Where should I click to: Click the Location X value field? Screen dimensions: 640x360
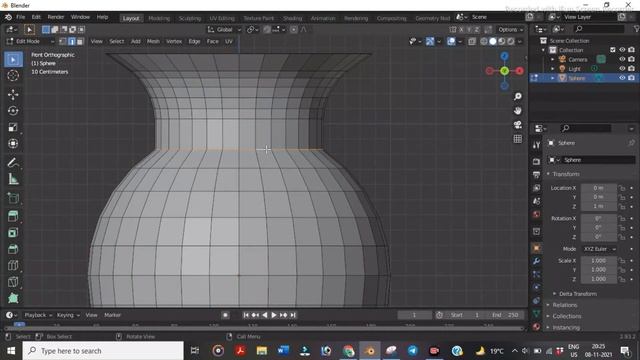click(599, 188)
